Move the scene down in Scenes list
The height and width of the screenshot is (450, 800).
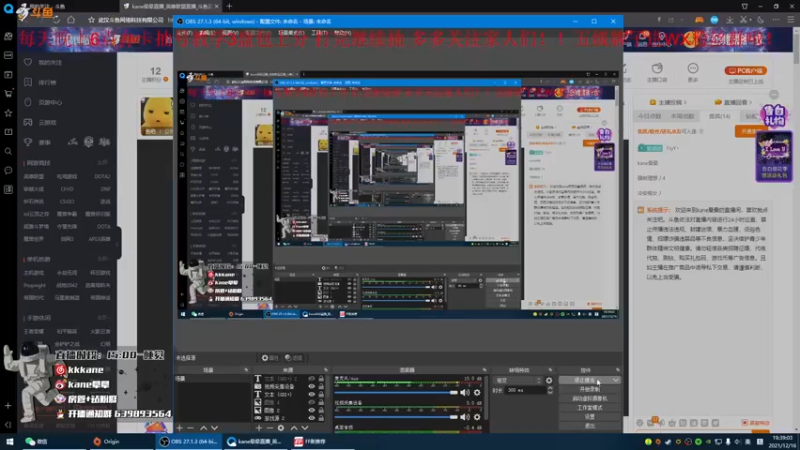[214, 428]
